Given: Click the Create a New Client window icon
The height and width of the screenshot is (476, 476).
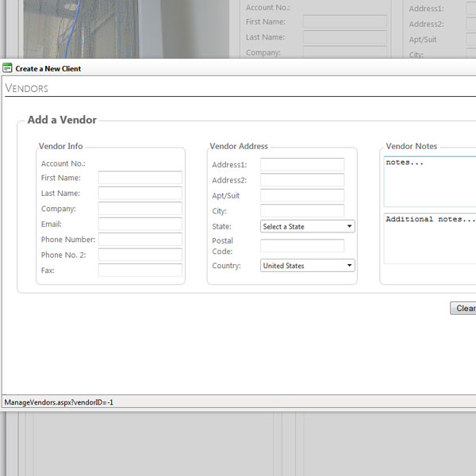Looking at the screenshot, I should [8, 68].
